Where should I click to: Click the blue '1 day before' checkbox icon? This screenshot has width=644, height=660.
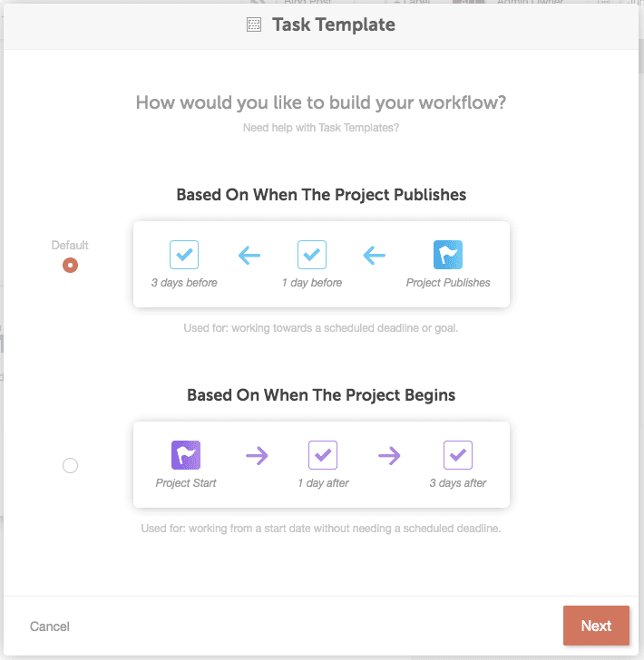pyautogui.click(x=312, y=255)
